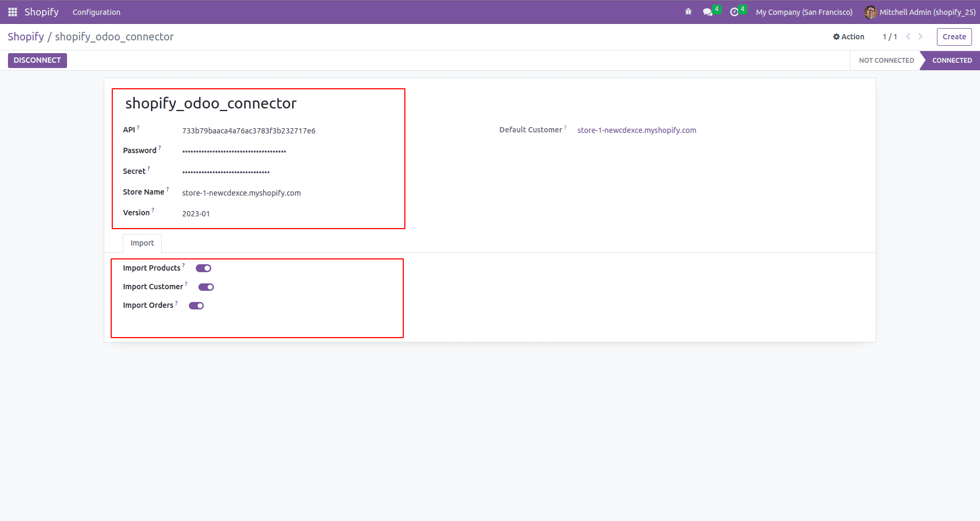Click the Secret help question mark
This screenshot has height=521, width=980.
point(148,169)
